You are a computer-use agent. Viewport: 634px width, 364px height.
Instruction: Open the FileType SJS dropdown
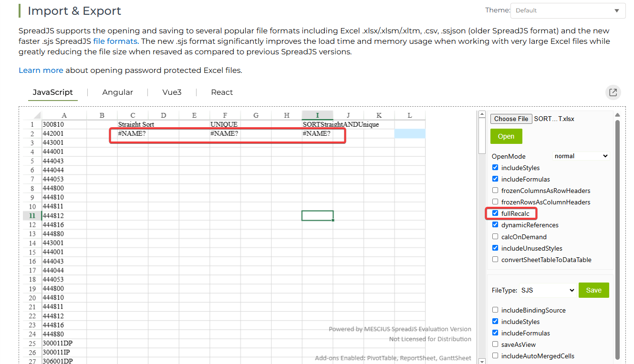click(x=547, y=290)
